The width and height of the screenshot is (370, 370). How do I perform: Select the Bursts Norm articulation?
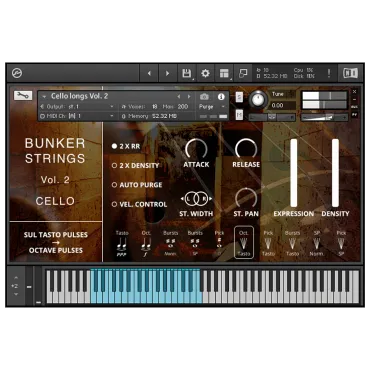pyautogui.click(x=170, y=243)
